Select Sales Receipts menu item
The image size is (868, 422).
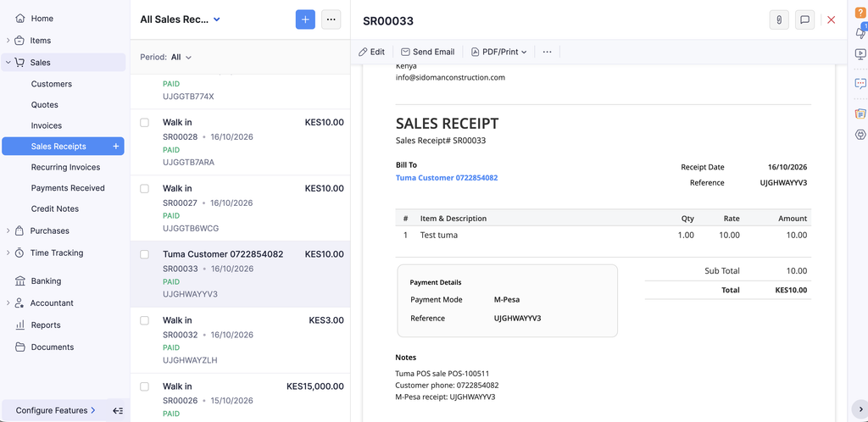(63, 147)
